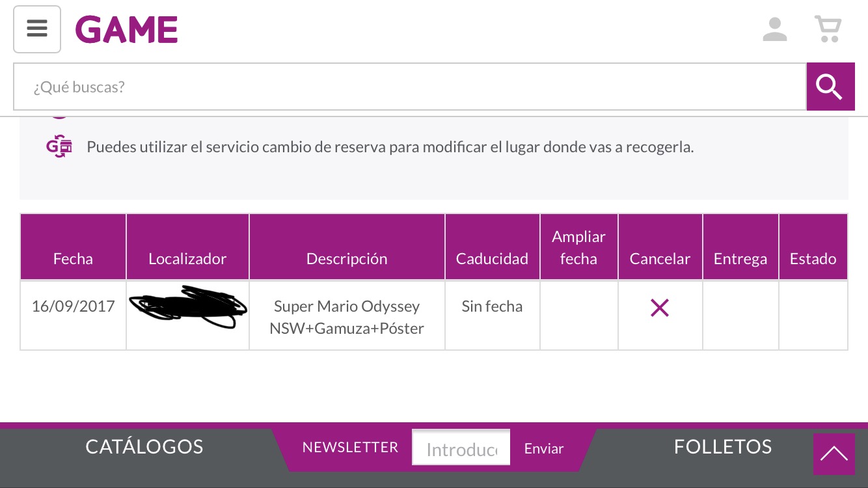Select the Fecha column header
Screen dimensions: 868x488
coord(73,247)
